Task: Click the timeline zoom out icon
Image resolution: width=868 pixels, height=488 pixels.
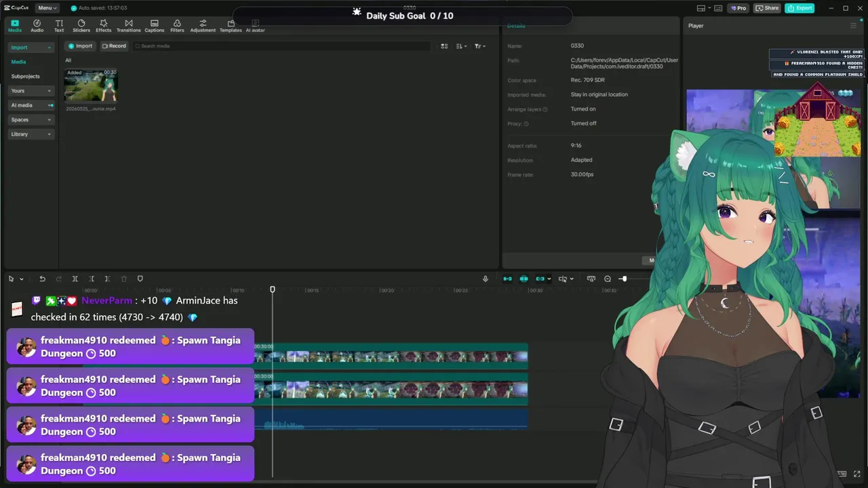Action: tap(608, 279)
